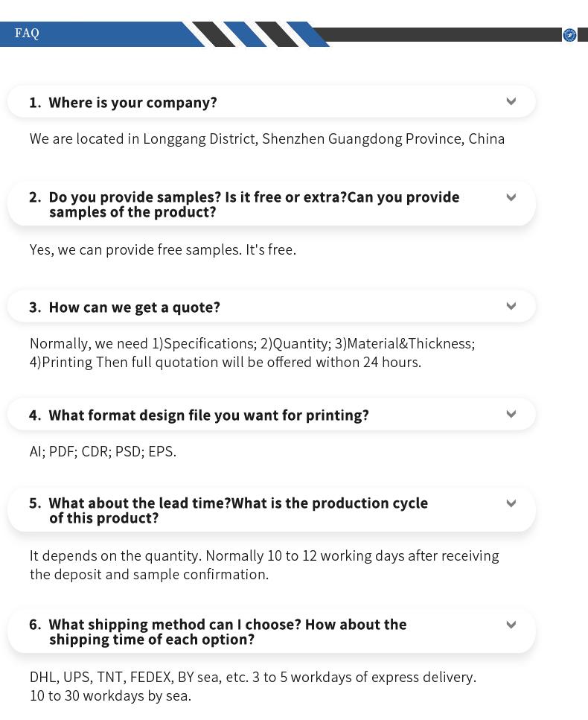Click the round blue company logo badge

(x=569, y=35)
